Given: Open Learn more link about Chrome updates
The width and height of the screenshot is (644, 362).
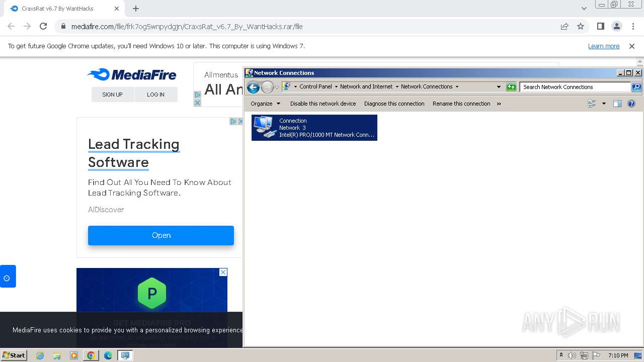Looking at the screenshot, I should pyautogui.click(x=604, y=46).
